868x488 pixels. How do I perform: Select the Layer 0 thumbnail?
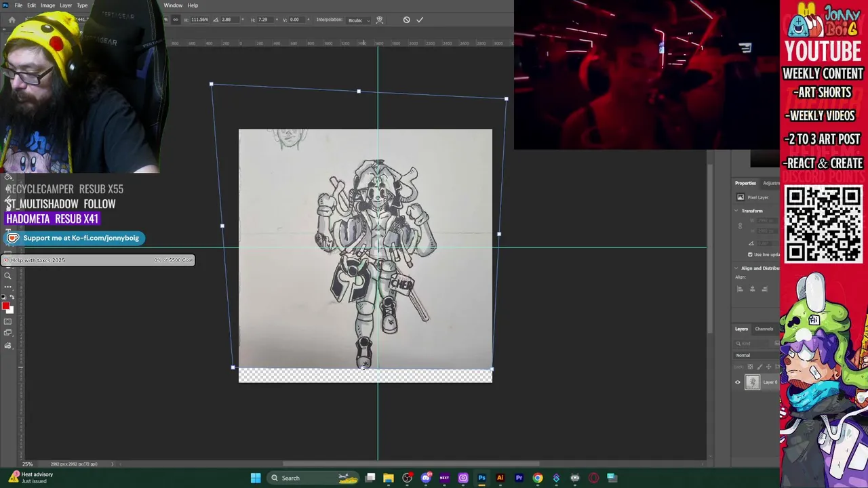(752, 382)
